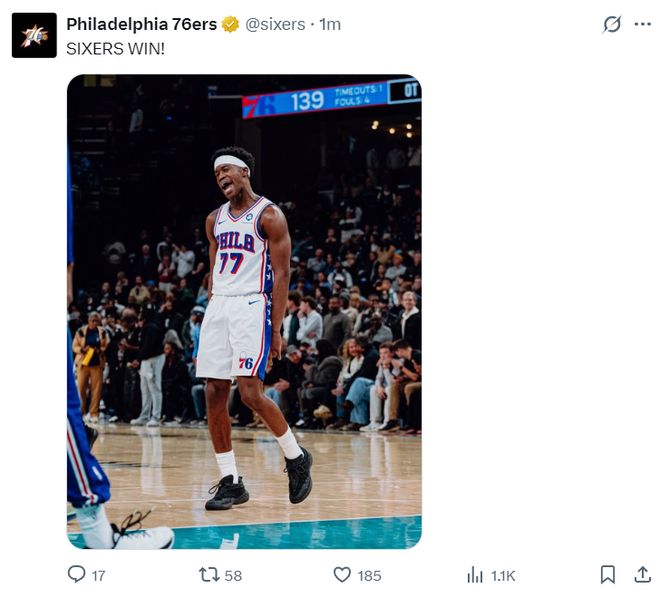
Task: Click the gold verified badge
Action: (231, 24)
